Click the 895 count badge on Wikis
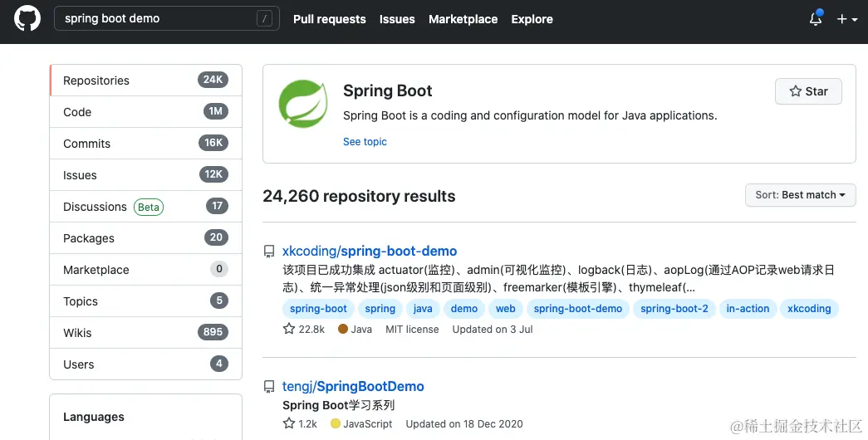This screenshot has width=868, height=440. point(213,332)
